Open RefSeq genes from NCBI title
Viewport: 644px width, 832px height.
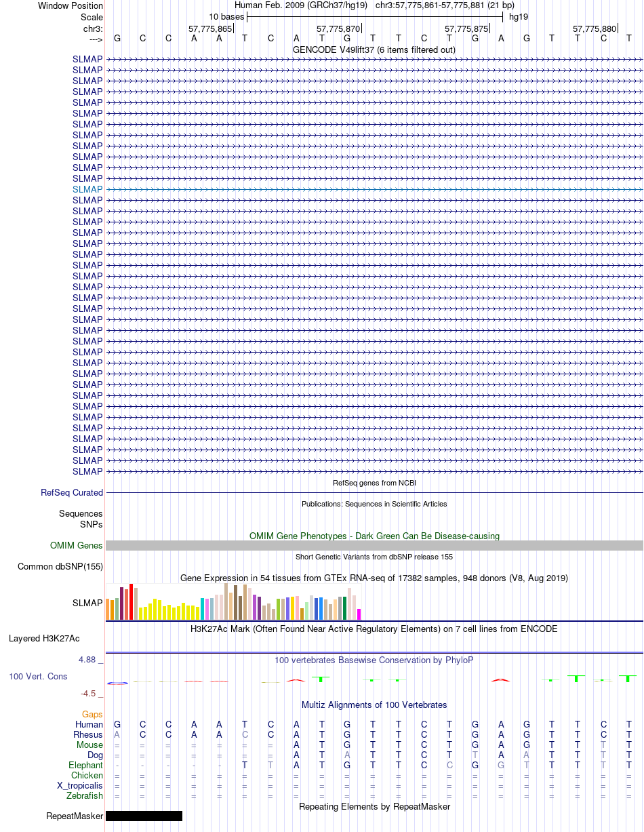[374, 483]
